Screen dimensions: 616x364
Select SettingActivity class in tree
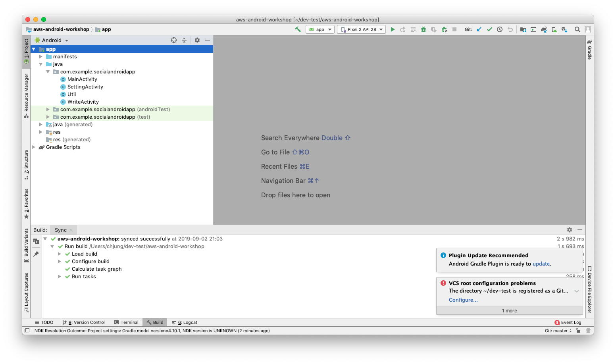pyautogui.click(x=85, y=87)
